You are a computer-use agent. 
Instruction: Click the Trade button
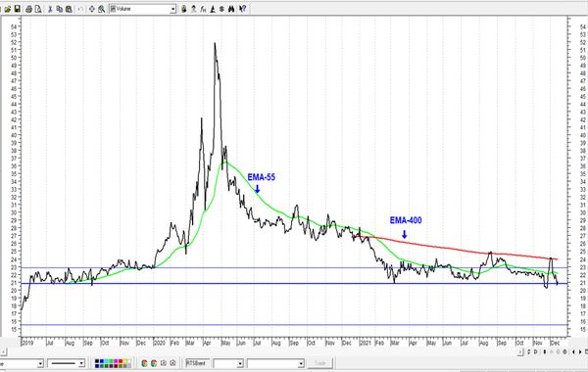tap(319, 363)
